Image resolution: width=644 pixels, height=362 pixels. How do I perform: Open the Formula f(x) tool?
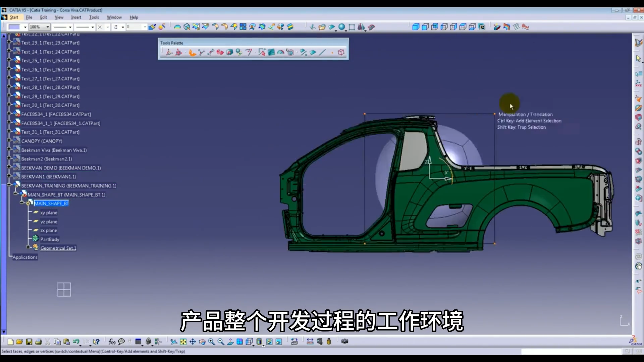click(112, 342)
